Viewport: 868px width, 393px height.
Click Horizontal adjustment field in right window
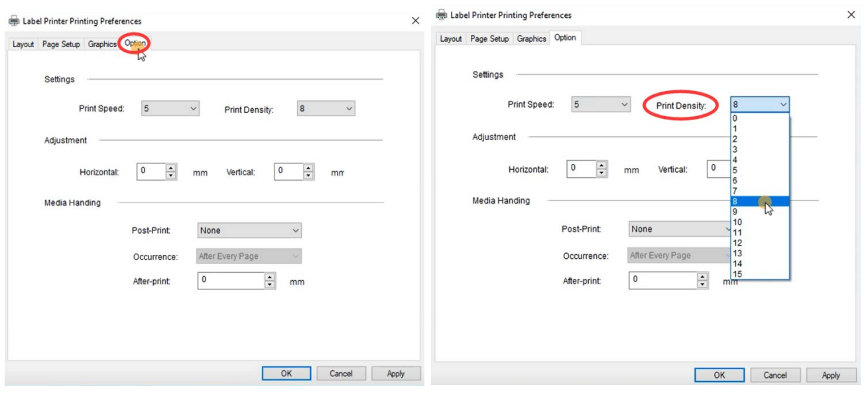pos(582,169)
